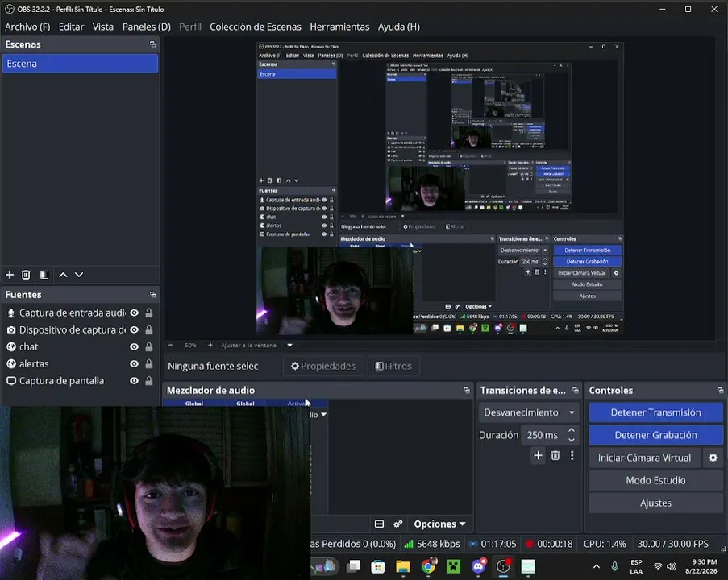
Task: Open virtual camera settings gear
Action: click(x=713, y=458)
